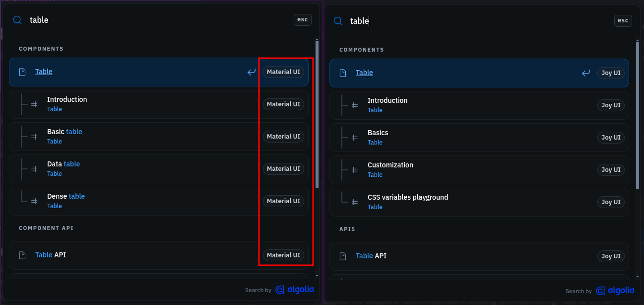The image size is (644, 305).
Task: Click the search magnifier icon in right panel
Action: (338, 21)
